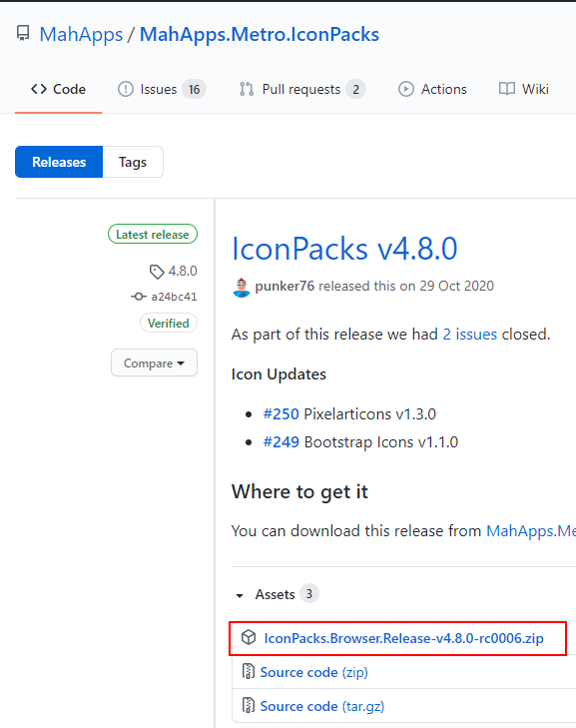This screenshot has width=576, height=728.
Task: Click the Verified badge
Action: 169,323
